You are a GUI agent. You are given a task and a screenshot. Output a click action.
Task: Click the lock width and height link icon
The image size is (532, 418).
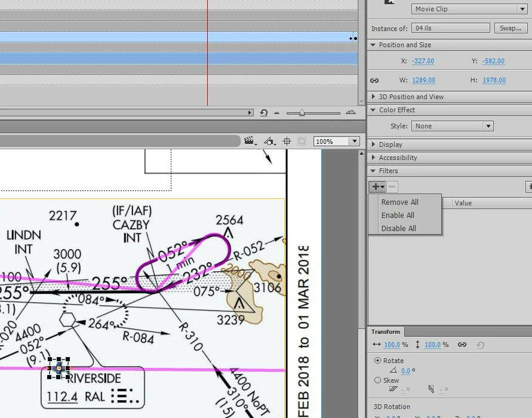click(374, 81)
